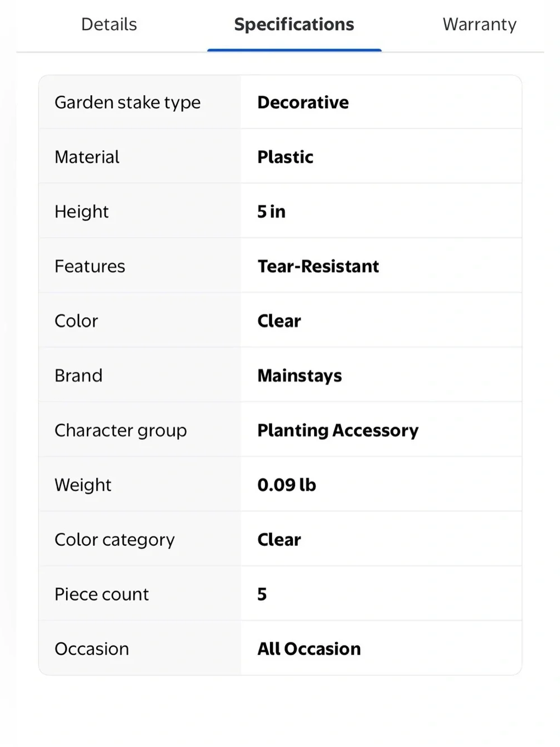560x747 pixels.
Task: Switch to the Details tab
Action: [109, 25]
